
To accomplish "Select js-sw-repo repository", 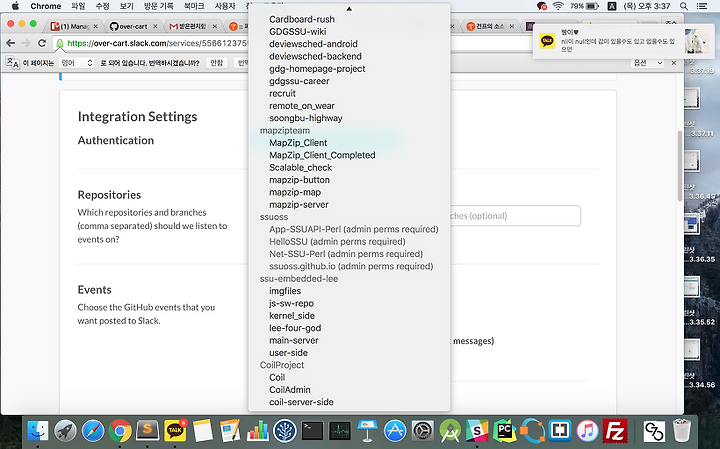I will pyautogui.click(x=291, y=303).
